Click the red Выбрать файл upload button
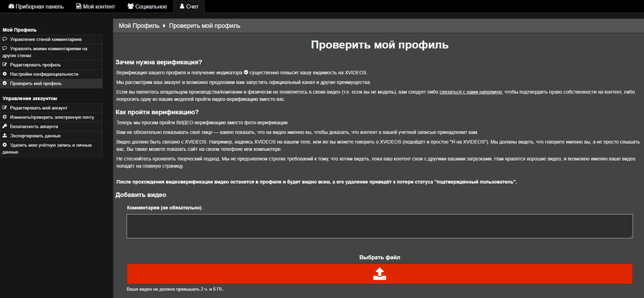This screenshot has height=298, width=644. coord(380,274)
